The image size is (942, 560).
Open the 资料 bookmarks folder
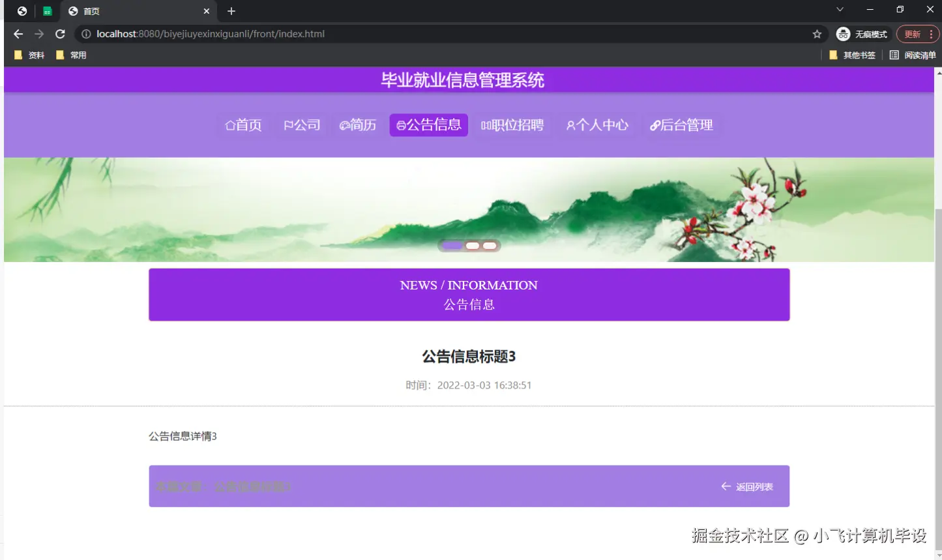(x=29, y=55)
